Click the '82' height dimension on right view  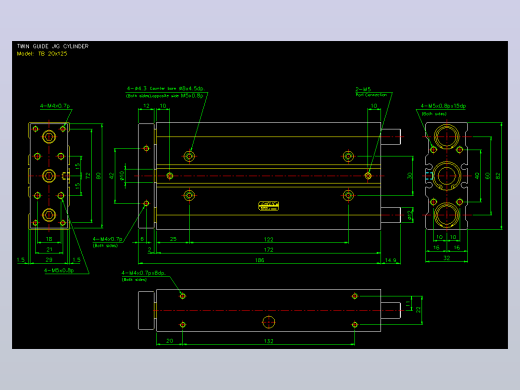(498, 176)
